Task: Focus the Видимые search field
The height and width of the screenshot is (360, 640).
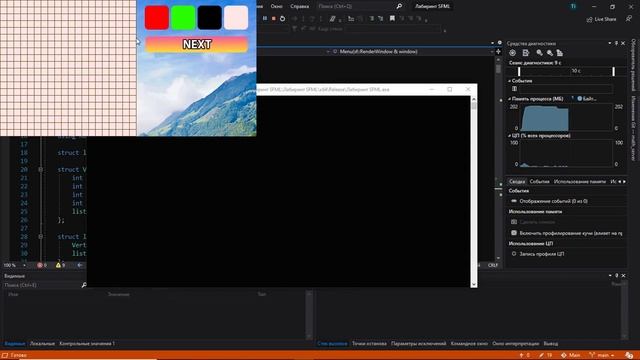Action: tap(43, 285)
